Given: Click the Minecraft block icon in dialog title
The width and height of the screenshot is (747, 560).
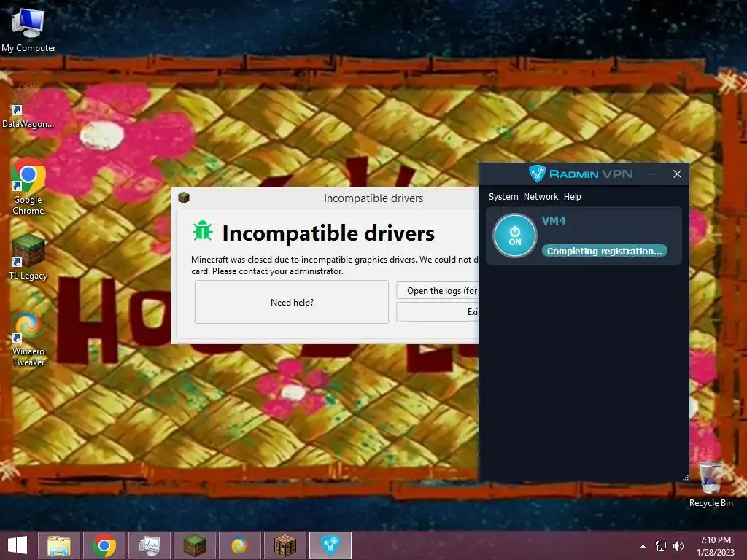Looking at the screenshot, I should pos(184,197).
